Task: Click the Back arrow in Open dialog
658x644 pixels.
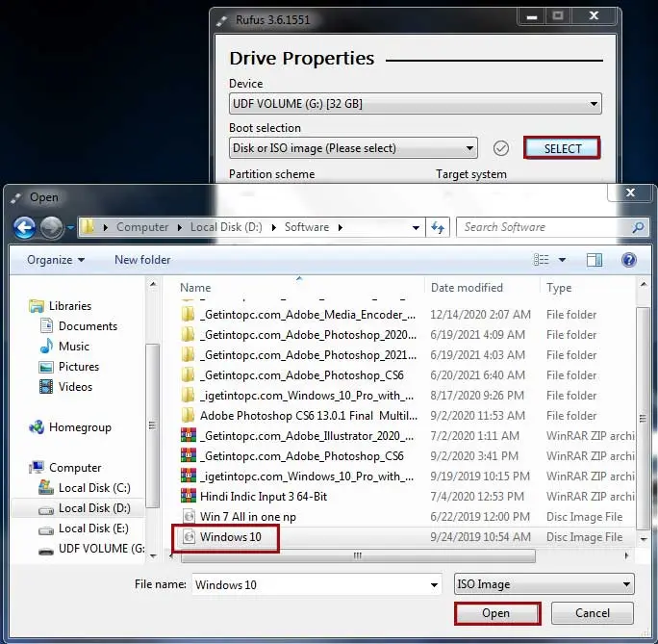Action: (x=24, y=227)
